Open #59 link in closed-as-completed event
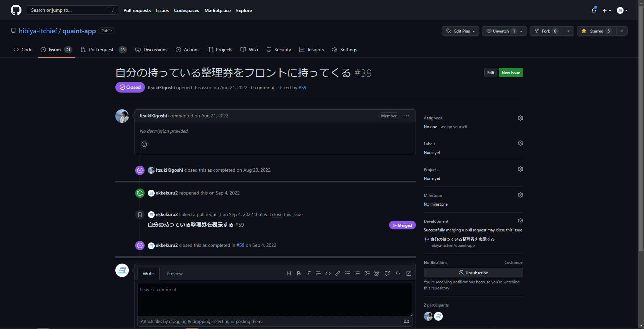This screenshot has height=329, width=644. coord(240,245)
